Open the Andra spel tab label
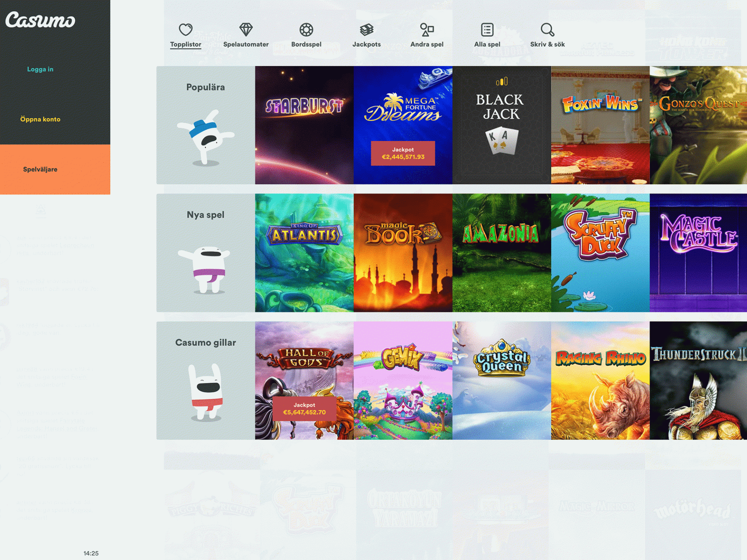 click(427, 44)
